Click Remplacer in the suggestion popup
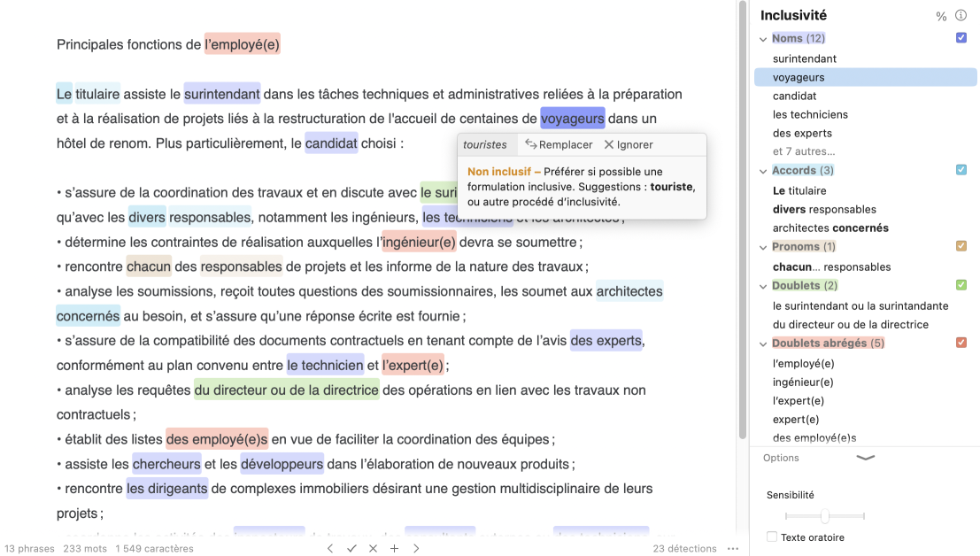Image resolution: width=980 pixels, height=556 pixels. [559, 144]
